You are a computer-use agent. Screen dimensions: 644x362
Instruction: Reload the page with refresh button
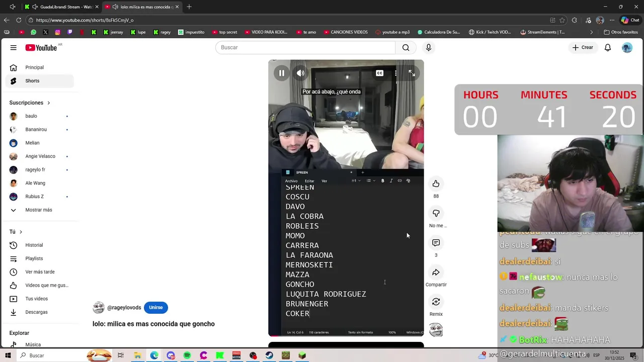(19, 20)
